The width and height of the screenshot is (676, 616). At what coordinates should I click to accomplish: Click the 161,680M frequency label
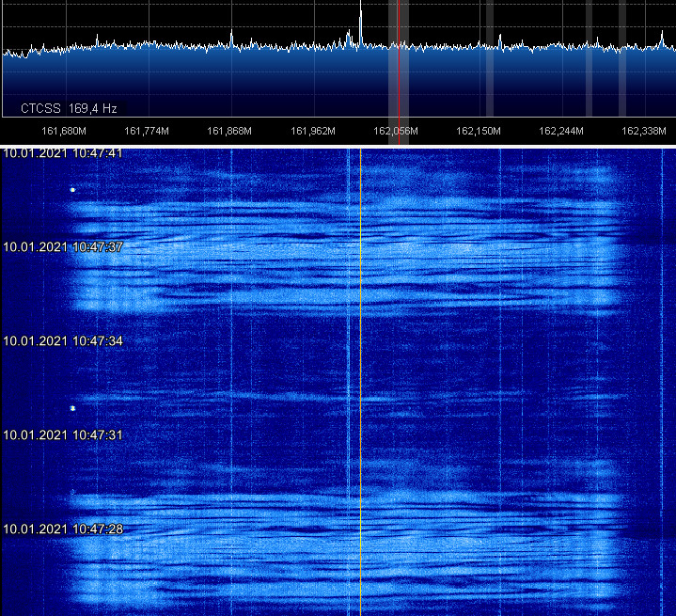[64, 131]
